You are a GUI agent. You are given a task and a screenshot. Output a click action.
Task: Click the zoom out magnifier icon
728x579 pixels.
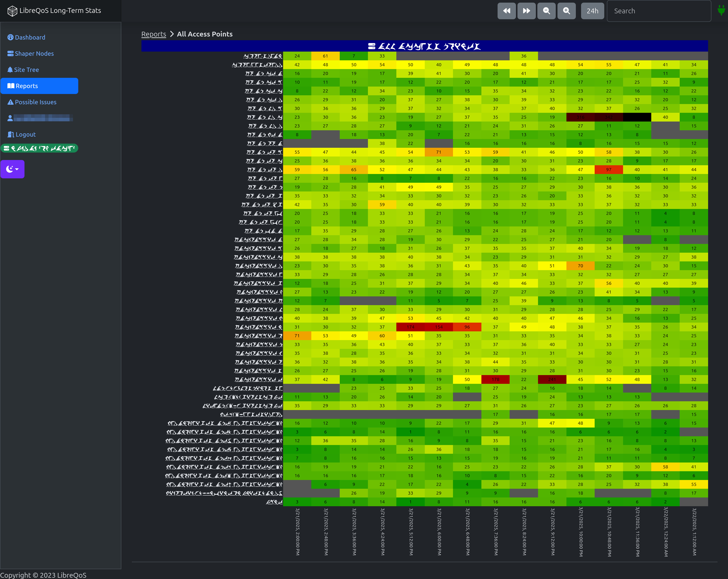pyautogui.click(x=546, y=11)
